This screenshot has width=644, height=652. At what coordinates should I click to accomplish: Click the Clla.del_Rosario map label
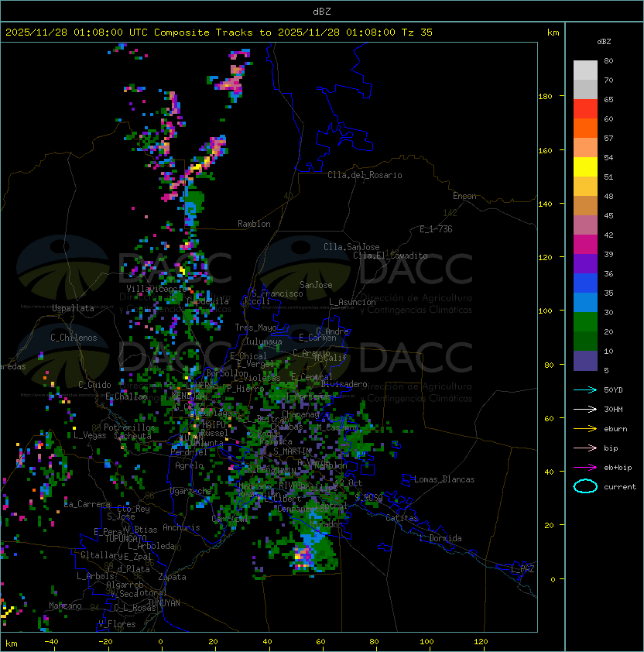(x=365, y=175)
